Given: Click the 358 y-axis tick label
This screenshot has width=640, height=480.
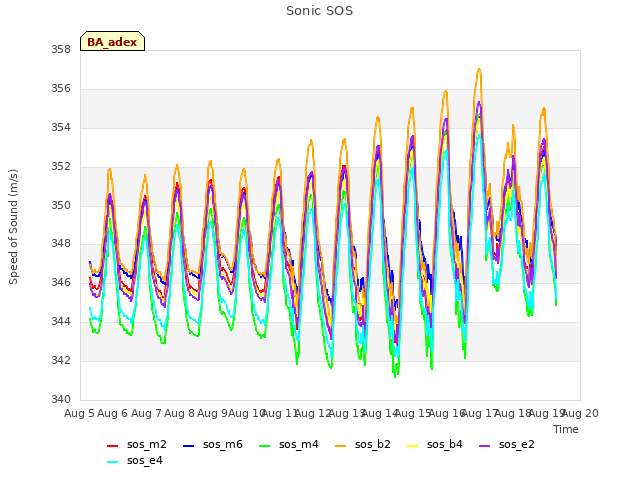Looking at the screenshot, I should pos(61,50).
